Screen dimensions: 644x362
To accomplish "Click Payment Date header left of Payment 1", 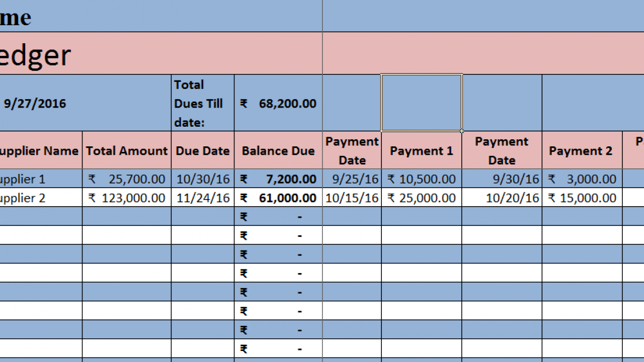I will click(352, 150).
